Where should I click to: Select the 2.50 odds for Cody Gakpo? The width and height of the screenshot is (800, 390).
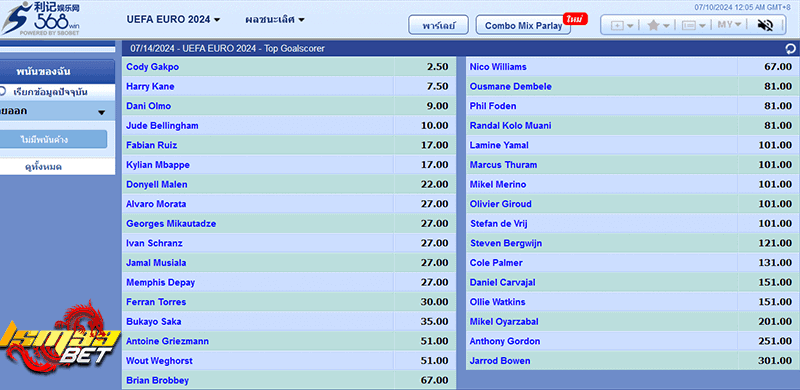coord(437,67)
